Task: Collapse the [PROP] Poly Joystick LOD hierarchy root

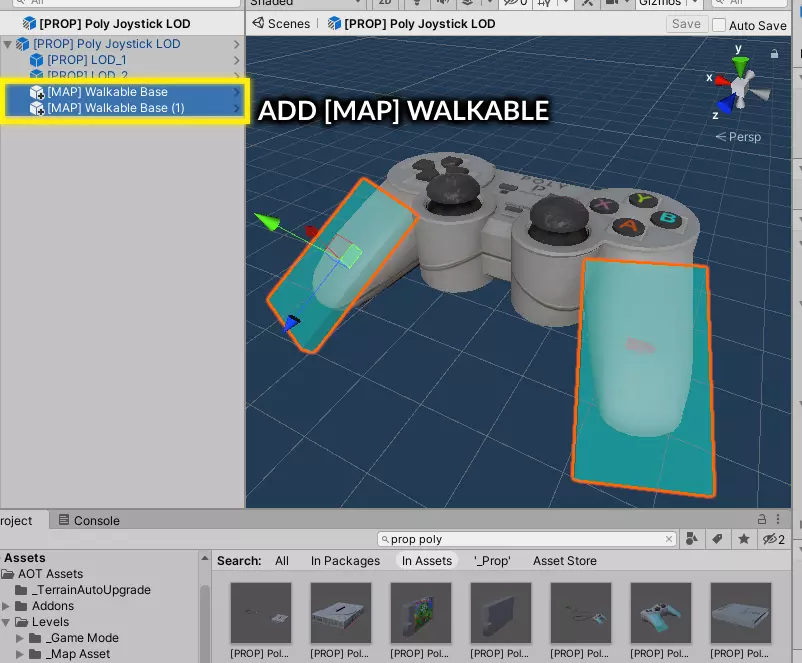Action: pyautogui.click(x=9, y=44)
